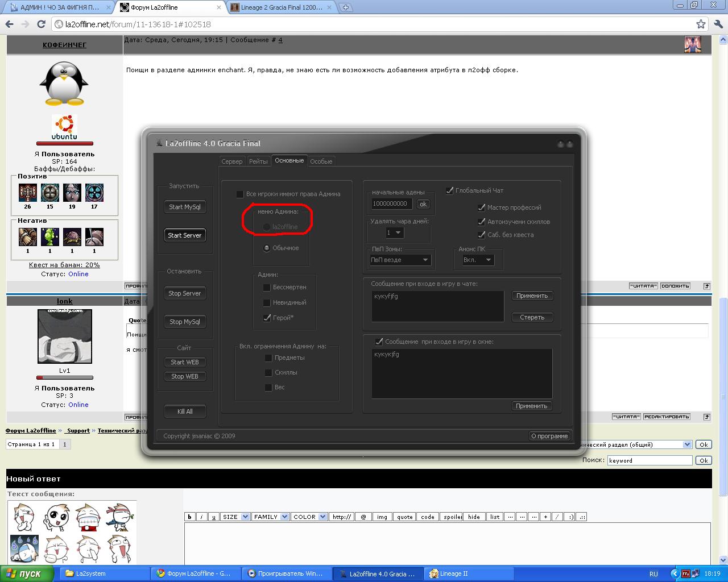728x582 pixels.
Task: Click the 'Стереть' button
Action: (x=532, y=317)
